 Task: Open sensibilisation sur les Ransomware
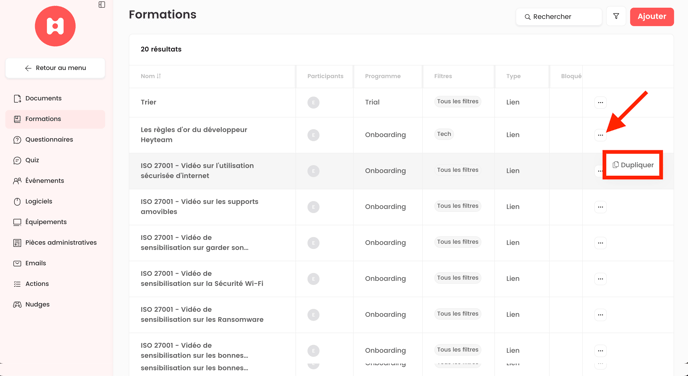tap(202, 315)
